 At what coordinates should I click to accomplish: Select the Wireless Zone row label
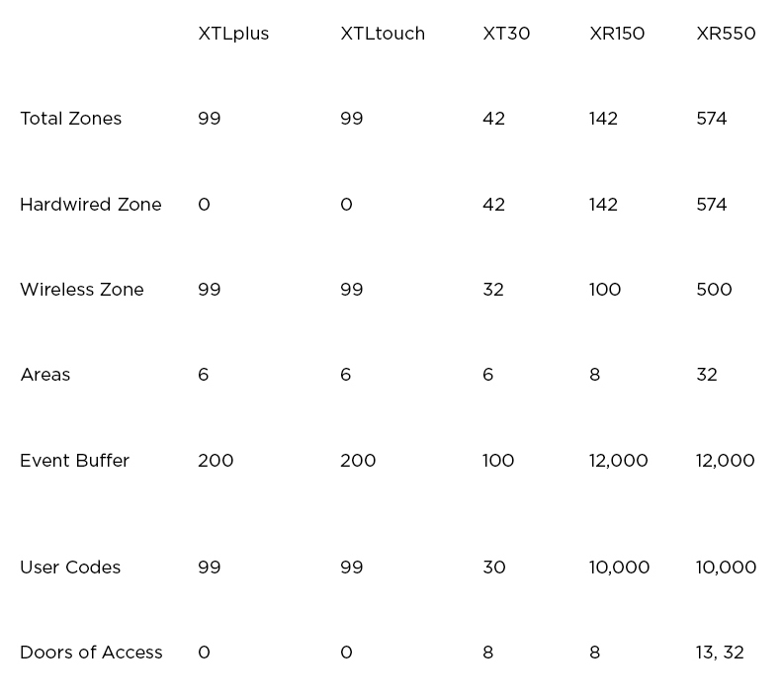82,290
